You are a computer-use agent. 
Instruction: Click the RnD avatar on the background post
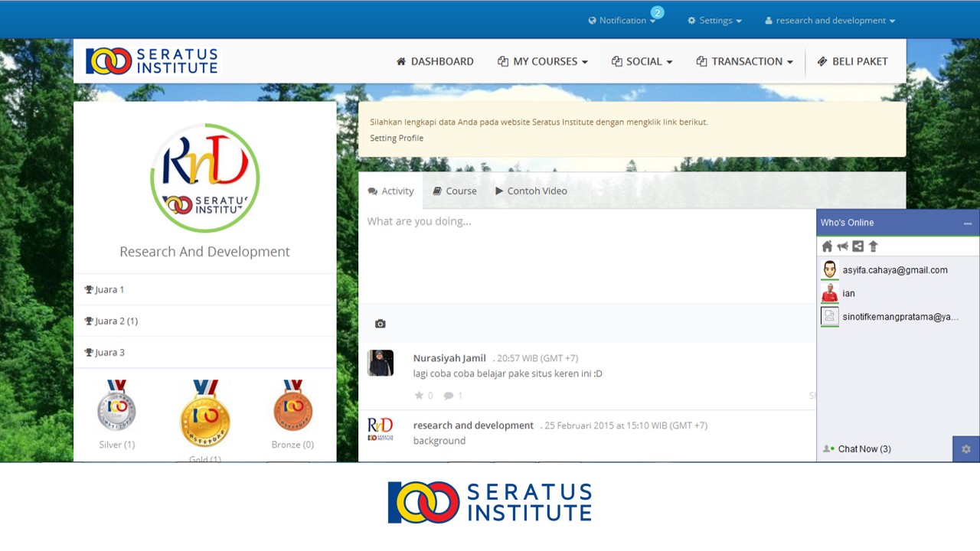381,429
